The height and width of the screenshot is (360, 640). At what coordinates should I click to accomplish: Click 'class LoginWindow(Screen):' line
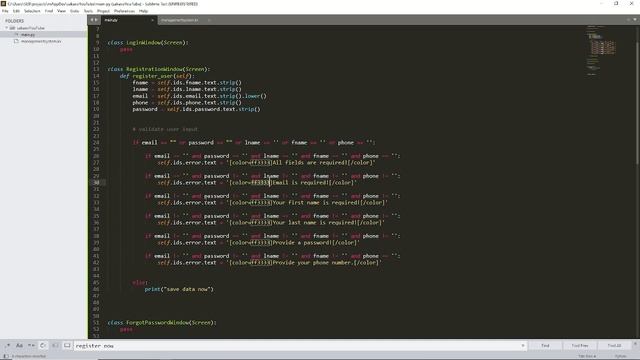point(148,42)
